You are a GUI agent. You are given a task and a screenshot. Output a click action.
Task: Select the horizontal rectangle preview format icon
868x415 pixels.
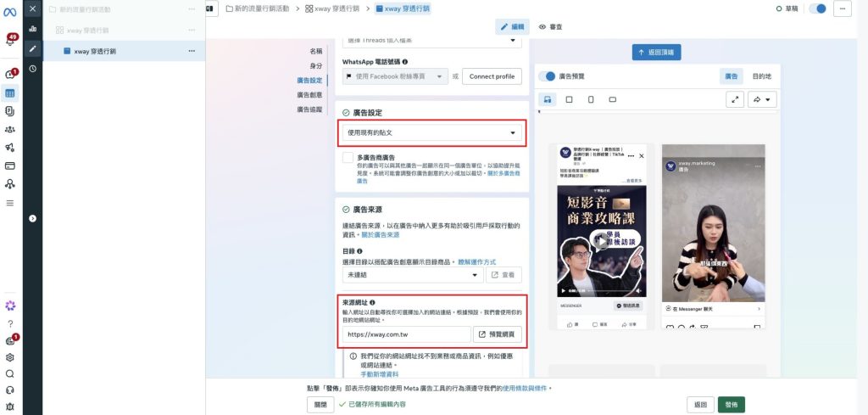coord(612,99)
